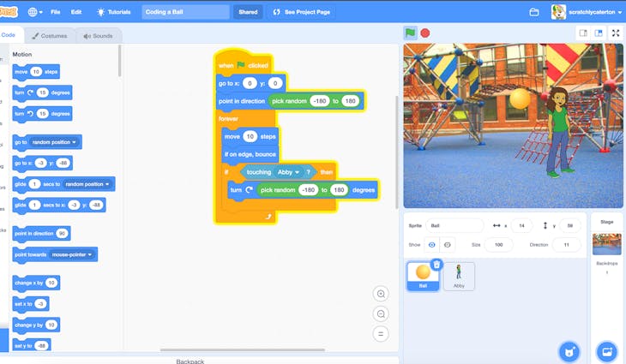Zoom in the code workspace
The height and width of the screenshot is (364, 626).
(x=381, y=294)
